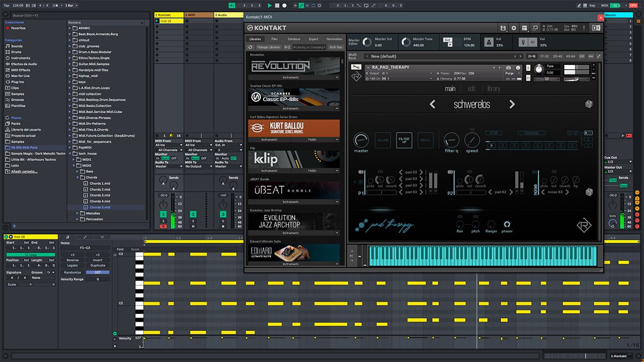The image size is (644, 362).
Task: Expand the ARABIC folder
Action: (x=70, y=28)
